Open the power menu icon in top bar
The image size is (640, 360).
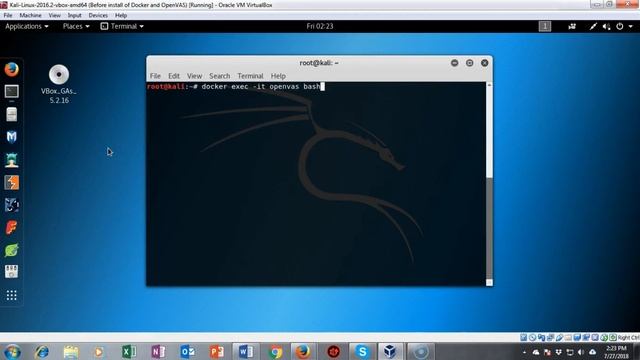[620, 26]
